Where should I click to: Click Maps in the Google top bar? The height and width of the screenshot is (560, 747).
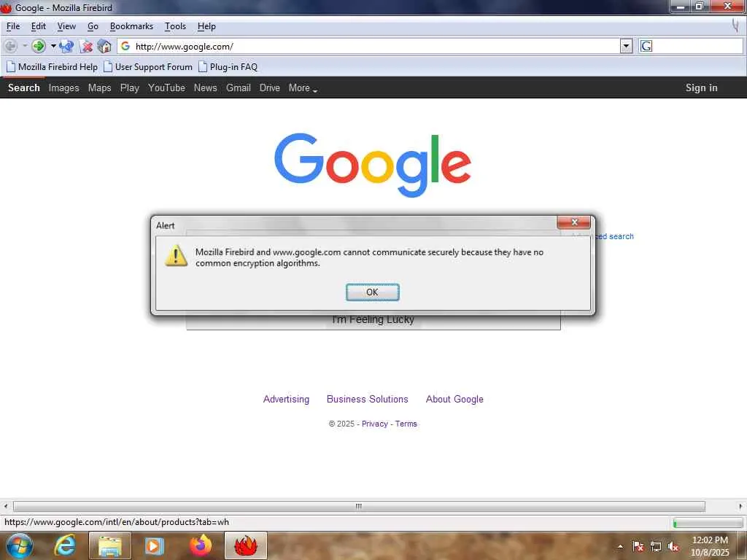(99, 88)
